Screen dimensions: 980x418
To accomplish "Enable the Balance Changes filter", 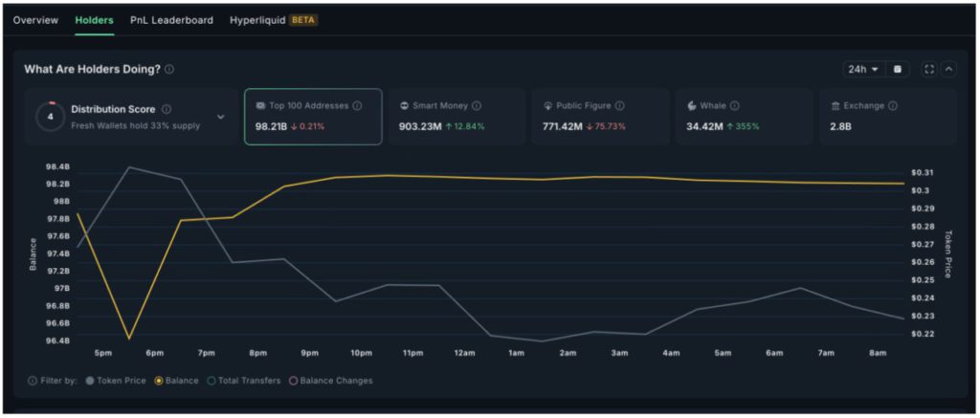I will coord(330,381).
